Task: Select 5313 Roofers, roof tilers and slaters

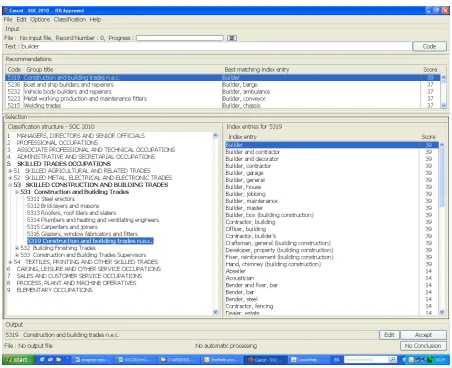Action: [71, 213]
